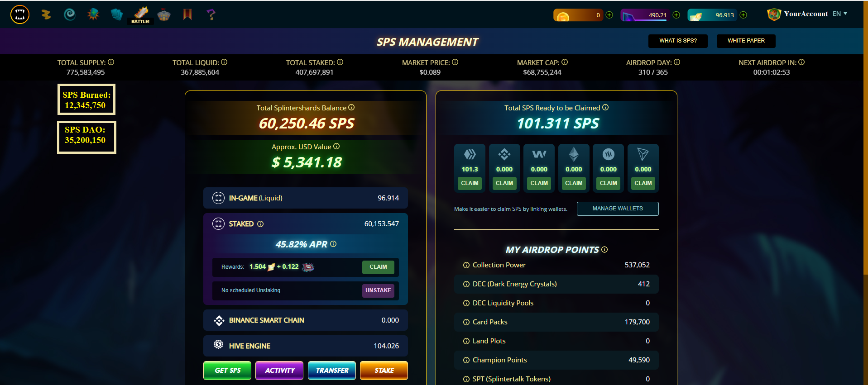Click the Airdrop Day info icon
Viewport: 868px width, 385px height.
(x=677, y=62)
